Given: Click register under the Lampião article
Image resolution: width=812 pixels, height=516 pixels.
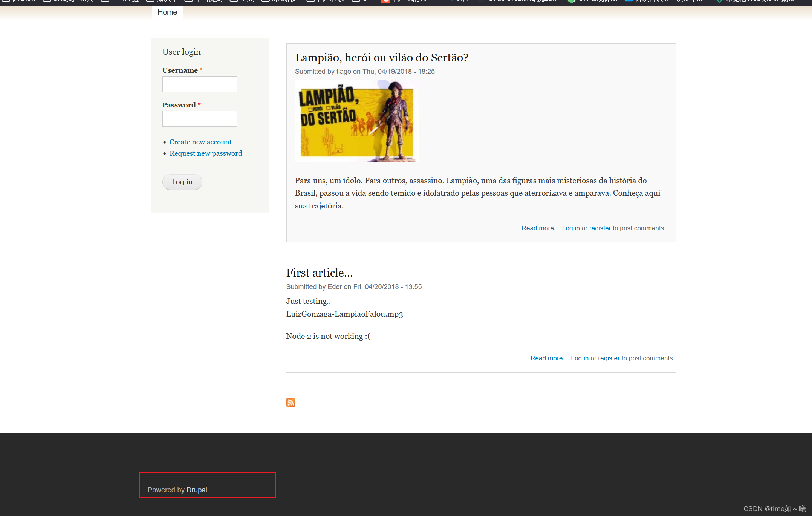Looking at the screenshot, I should point(600,228).
